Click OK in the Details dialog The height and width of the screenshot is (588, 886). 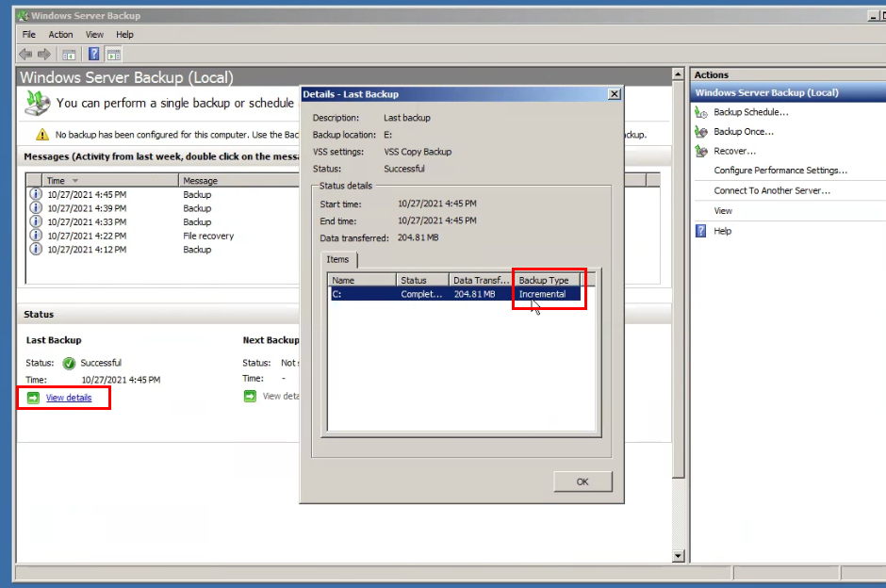[582, 482]
